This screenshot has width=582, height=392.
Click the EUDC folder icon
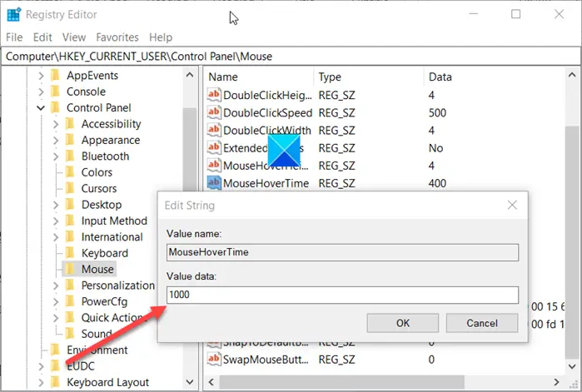(55, 366)
